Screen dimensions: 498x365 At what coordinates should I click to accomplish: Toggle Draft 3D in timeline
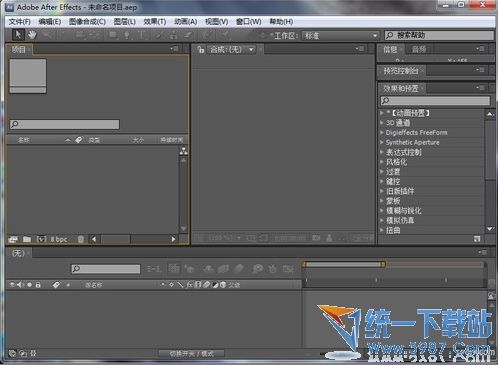[x=190, y=269]
